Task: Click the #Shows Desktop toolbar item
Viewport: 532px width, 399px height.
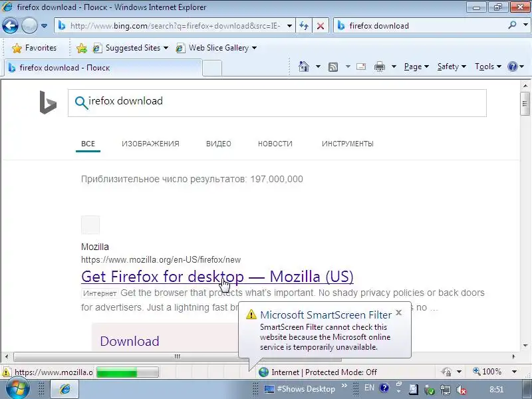Action: [x=300, y=389]
